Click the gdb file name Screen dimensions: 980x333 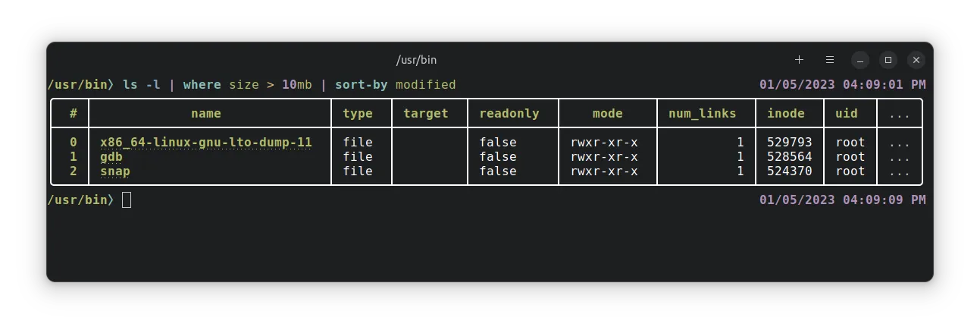coord(111,156)
